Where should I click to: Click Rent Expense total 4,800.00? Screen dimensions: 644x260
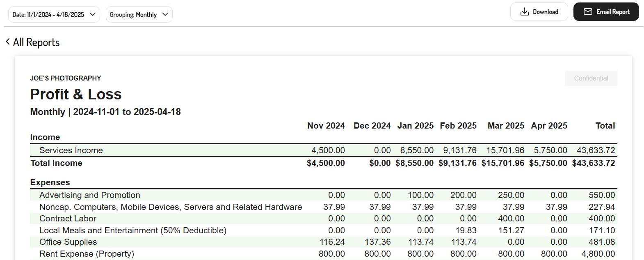click(598, 254)
